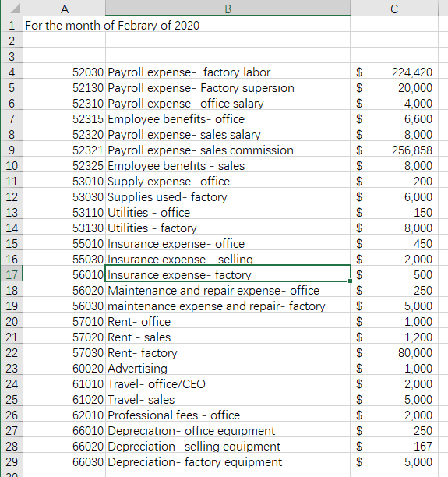Click amount cell 167

click(394, 446)
